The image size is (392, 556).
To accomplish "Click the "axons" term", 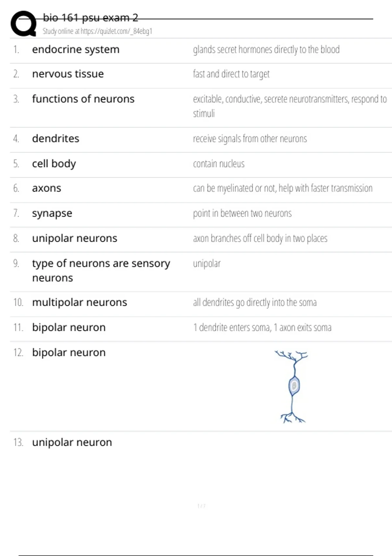I will 47,188.
